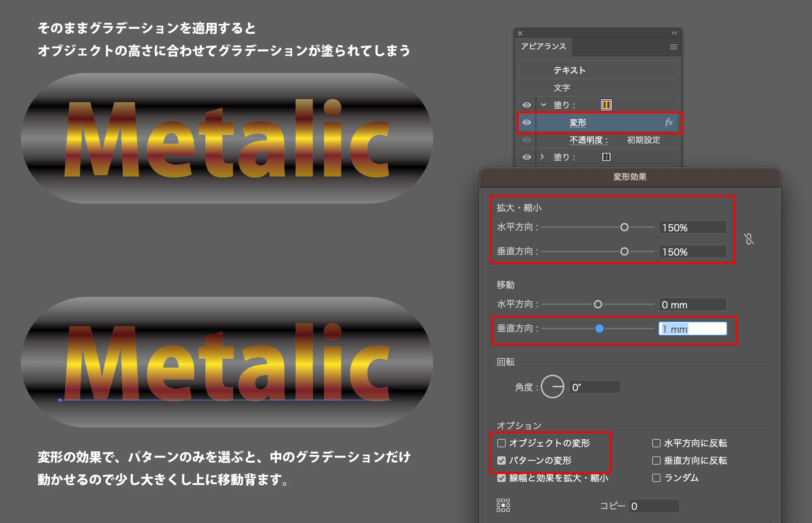
Task: Expand the second 塗り fill row
Action: point(542,157)
